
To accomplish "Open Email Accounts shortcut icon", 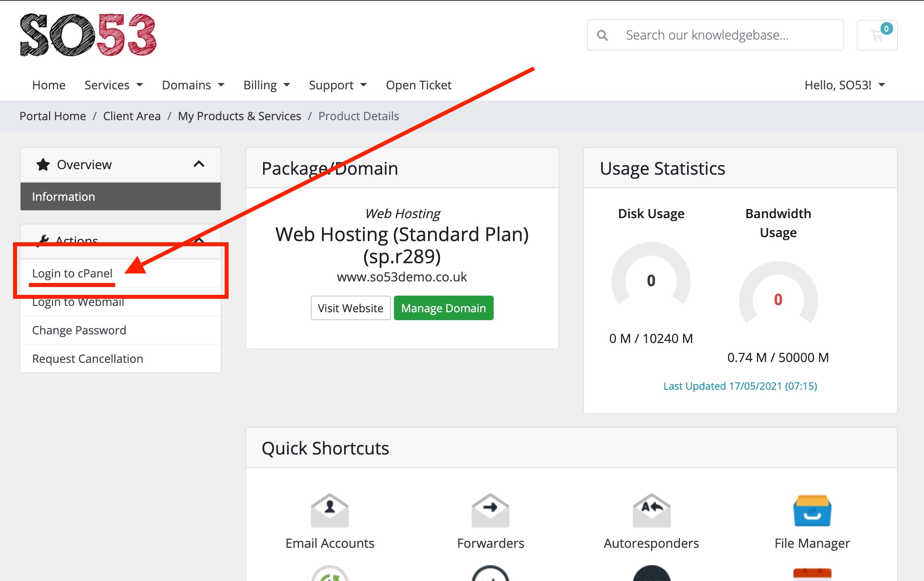I will pos(330,510).
